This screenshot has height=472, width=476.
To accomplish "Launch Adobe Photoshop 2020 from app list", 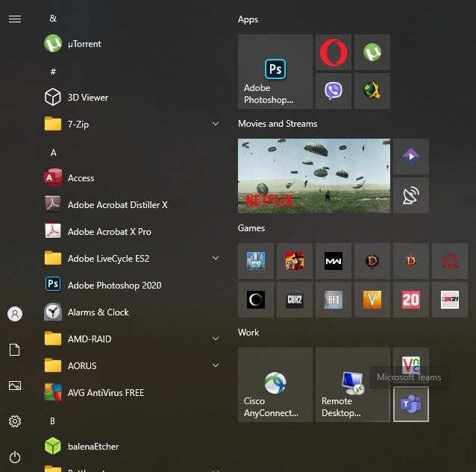I will [134, 285].
